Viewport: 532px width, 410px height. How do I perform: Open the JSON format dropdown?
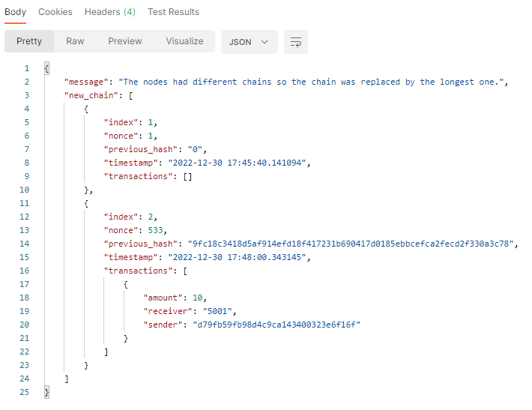[x=249, y=42]
